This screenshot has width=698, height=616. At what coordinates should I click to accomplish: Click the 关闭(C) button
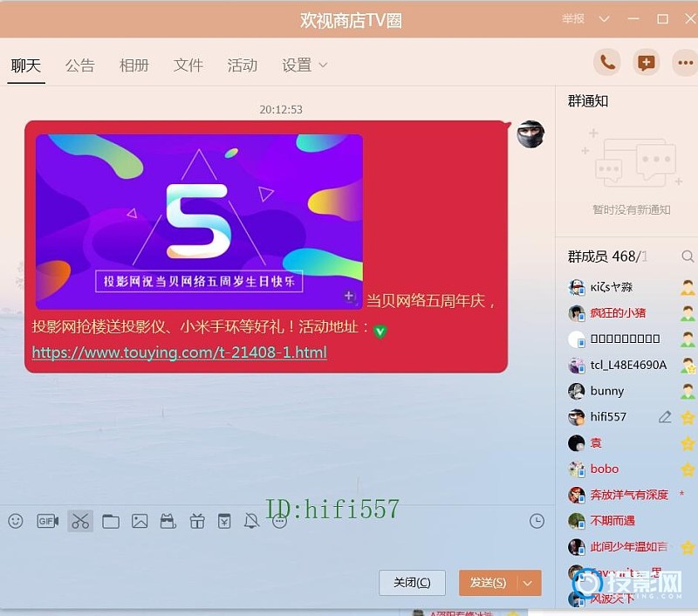point(412,583)
